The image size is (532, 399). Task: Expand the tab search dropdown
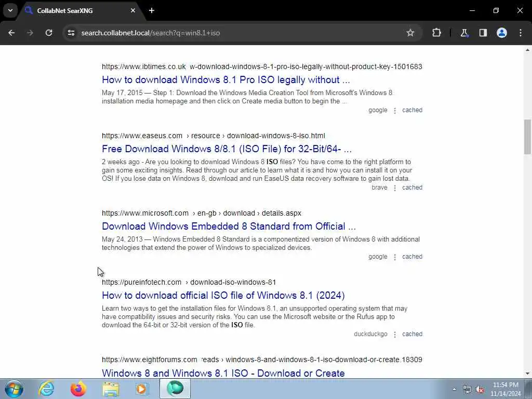coord(10,10)
